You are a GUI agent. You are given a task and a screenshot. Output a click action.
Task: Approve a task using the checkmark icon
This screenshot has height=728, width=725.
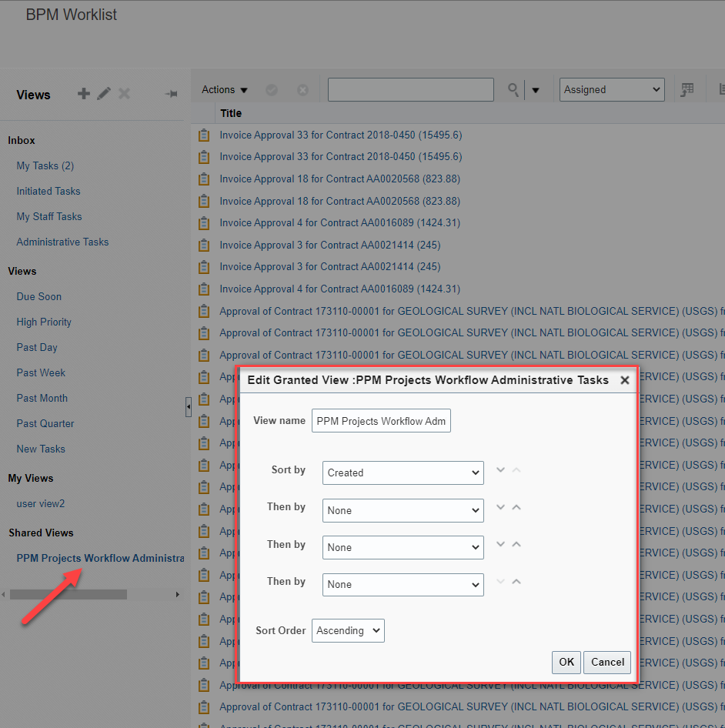click(271, 89)
